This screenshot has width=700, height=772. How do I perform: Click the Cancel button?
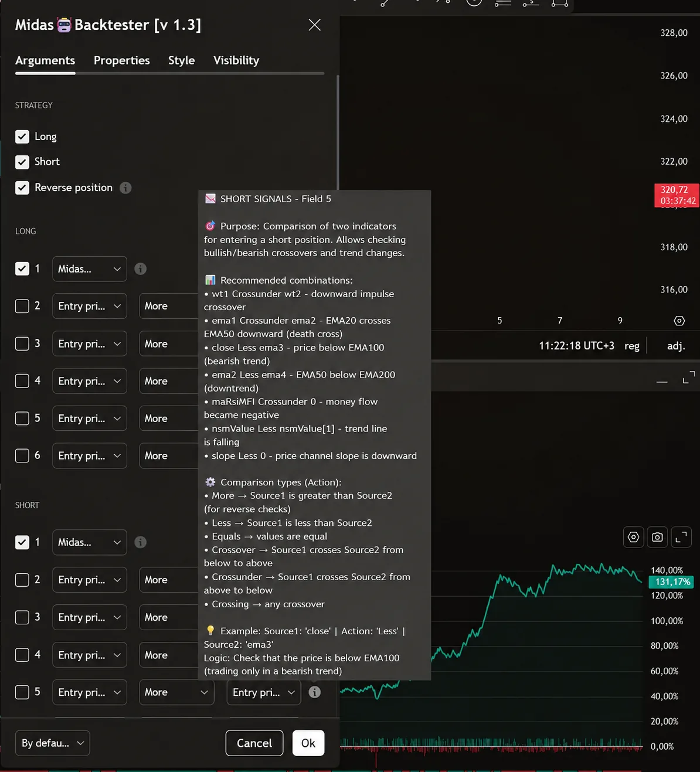click(x=254, y=743)
